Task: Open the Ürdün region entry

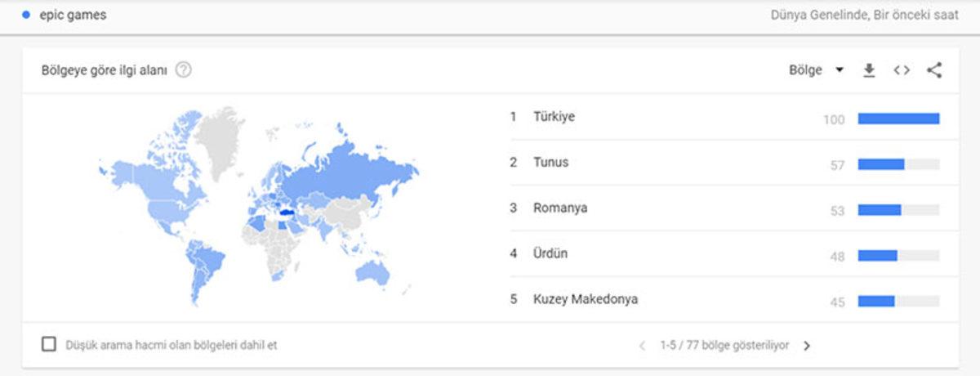Action: [x=550, y=254]
